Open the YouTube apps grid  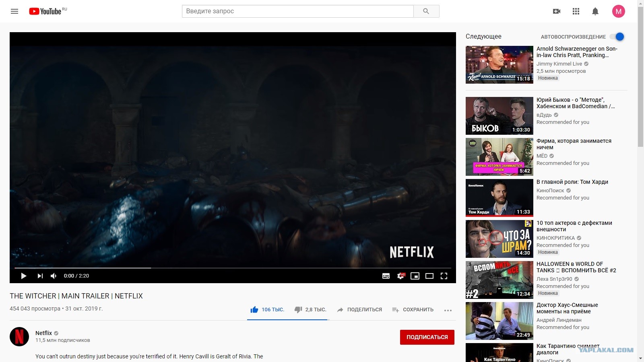576,11
